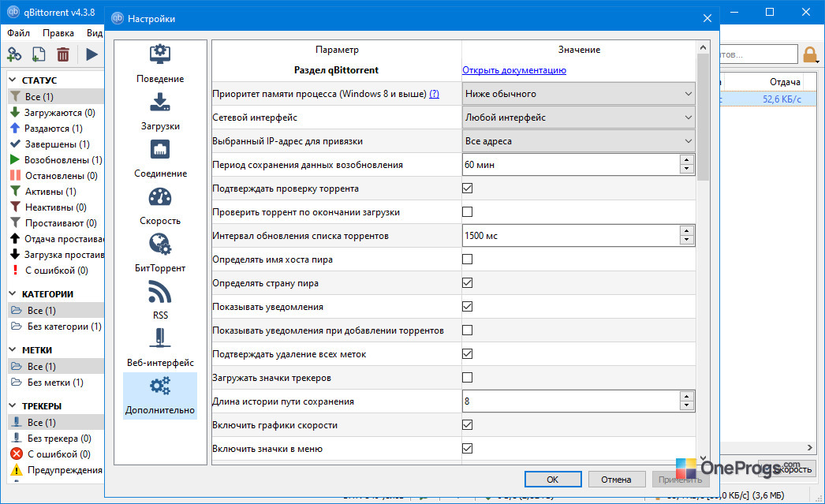This screenshot has height=504, width=825.
Task: Filter by Раздаются (1) status
Action: pyautogui.click(x=56, y=129)
